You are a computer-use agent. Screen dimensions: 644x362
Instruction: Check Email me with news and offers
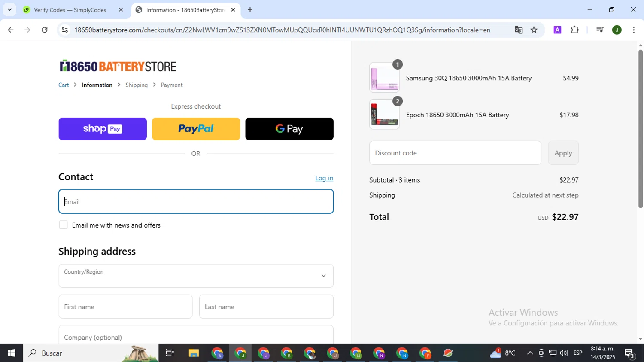click(x=64, y=225)
